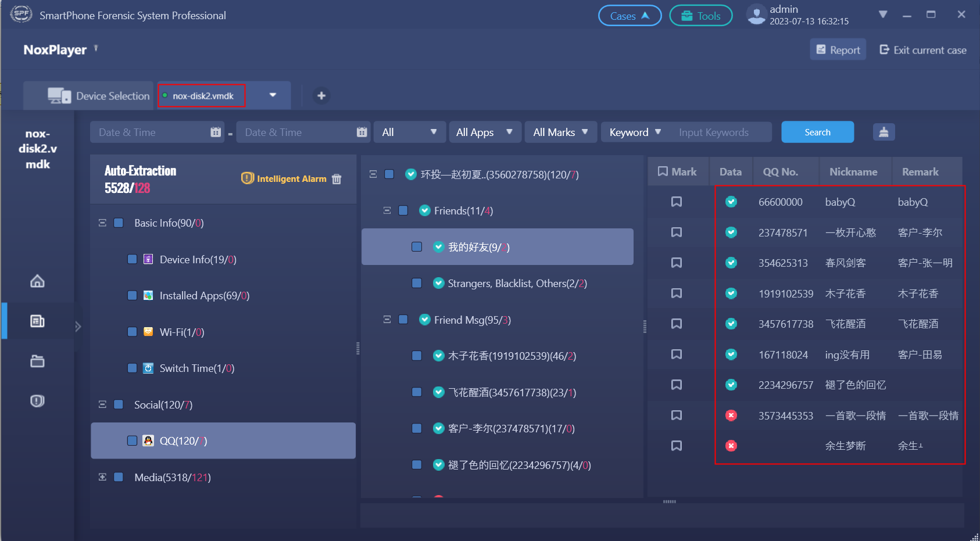Bookmark the 2234296757 row
The width and height of the screenshot is (980, 541).
(x=677, y=385)
